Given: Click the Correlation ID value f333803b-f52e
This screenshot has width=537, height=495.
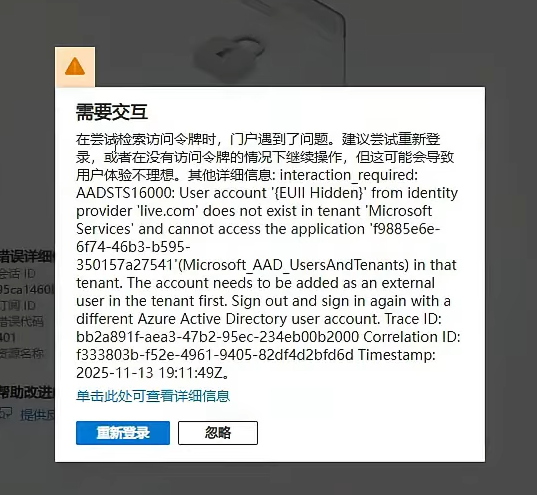Looking at the screenshot, I should pyautogui.click(x=215, y=355).
